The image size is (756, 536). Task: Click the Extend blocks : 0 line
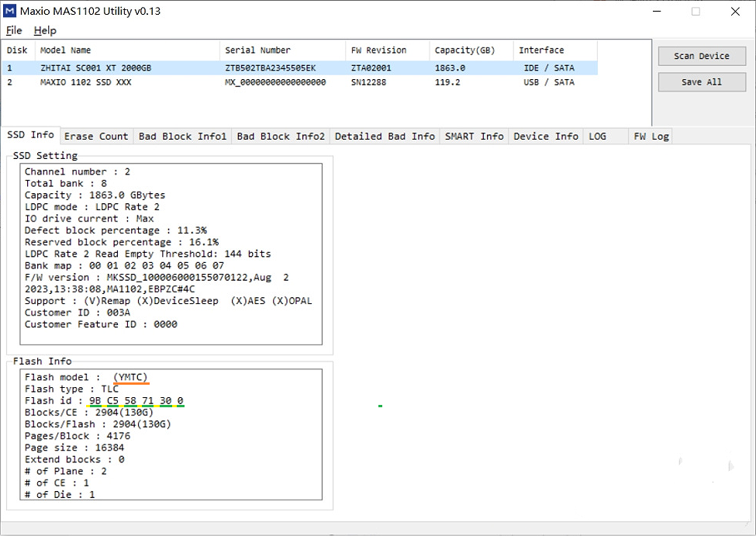pos(74,460)
